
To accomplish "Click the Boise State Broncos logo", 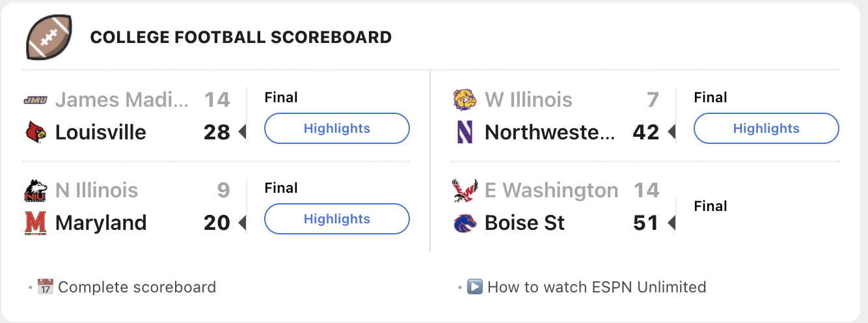I will click(465, 223).
